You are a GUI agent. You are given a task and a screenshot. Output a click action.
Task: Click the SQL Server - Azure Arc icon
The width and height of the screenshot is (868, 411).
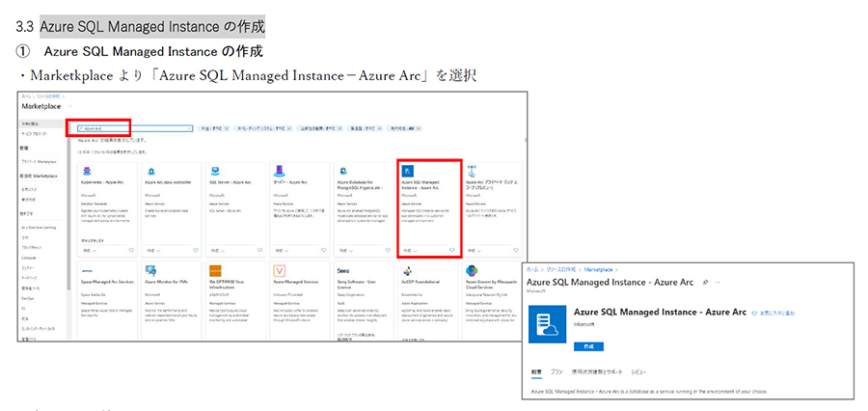click(x=213, y=169)
